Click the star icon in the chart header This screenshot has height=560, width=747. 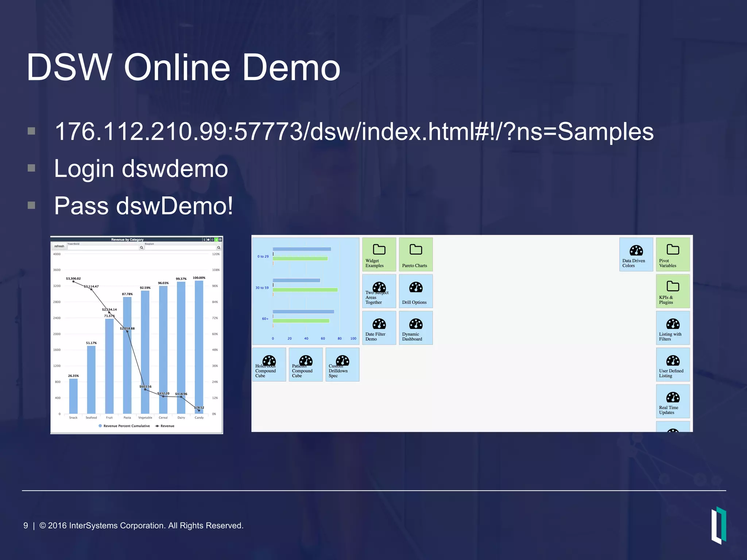pyautogui.click(x=208, y=240)
